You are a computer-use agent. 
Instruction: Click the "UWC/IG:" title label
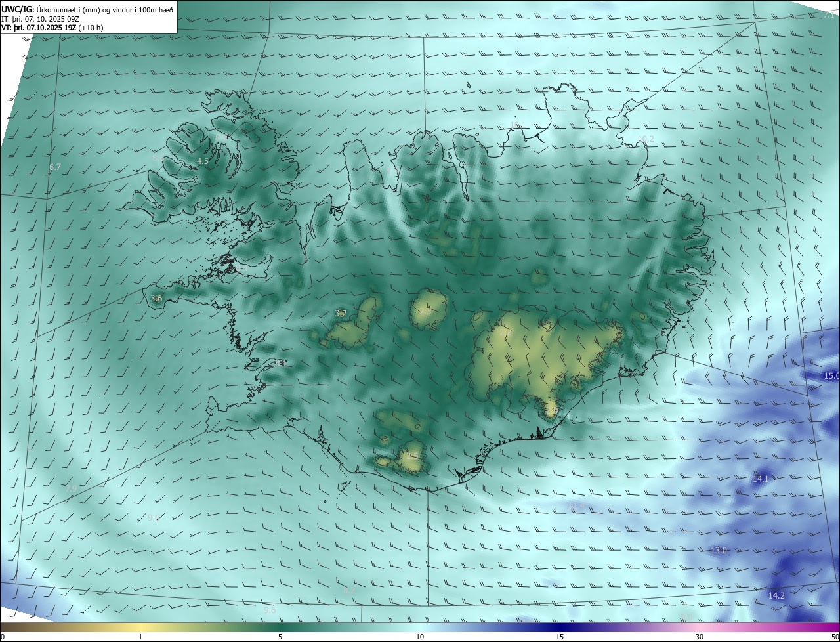tap(18, 10)
